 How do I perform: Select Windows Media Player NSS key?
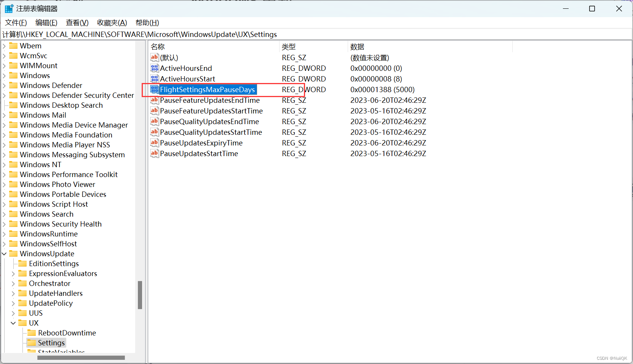click(65, 145)
